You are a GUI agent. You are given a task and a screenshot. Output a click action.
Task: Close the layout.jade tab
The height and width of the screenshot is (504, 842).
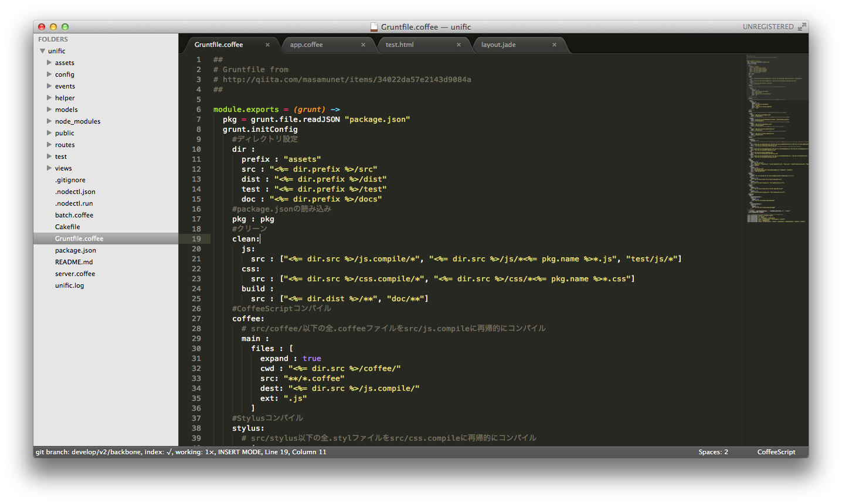554,45
